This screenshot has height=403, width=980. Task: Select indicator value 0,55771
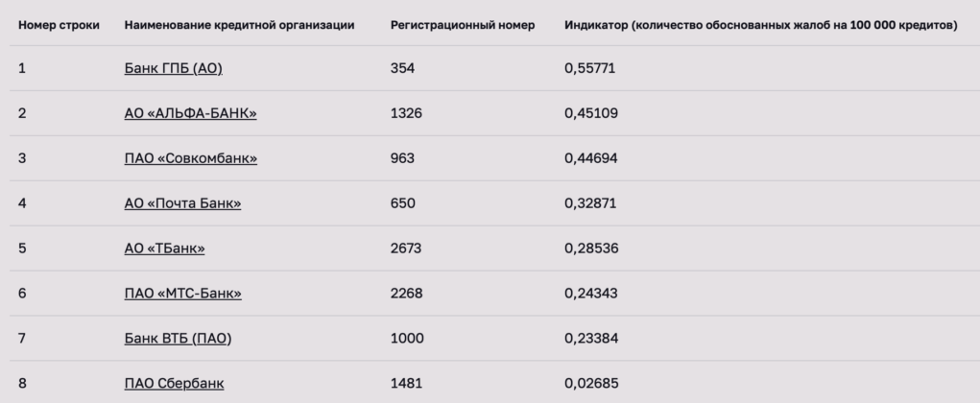[x=590, y=68]
